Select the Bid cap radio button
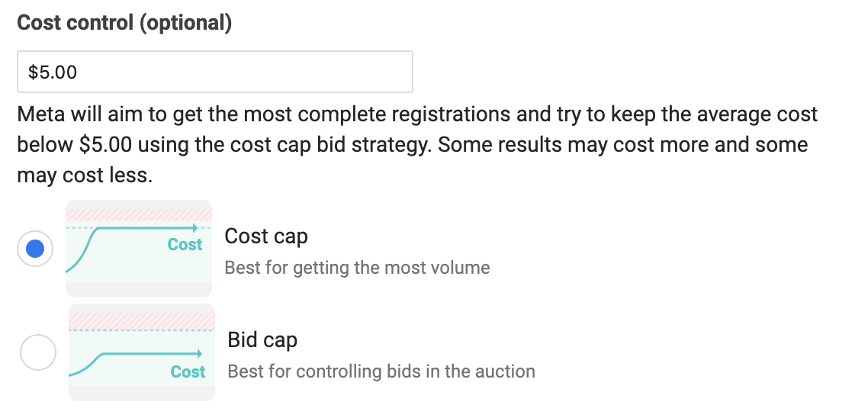 (38, 352)
